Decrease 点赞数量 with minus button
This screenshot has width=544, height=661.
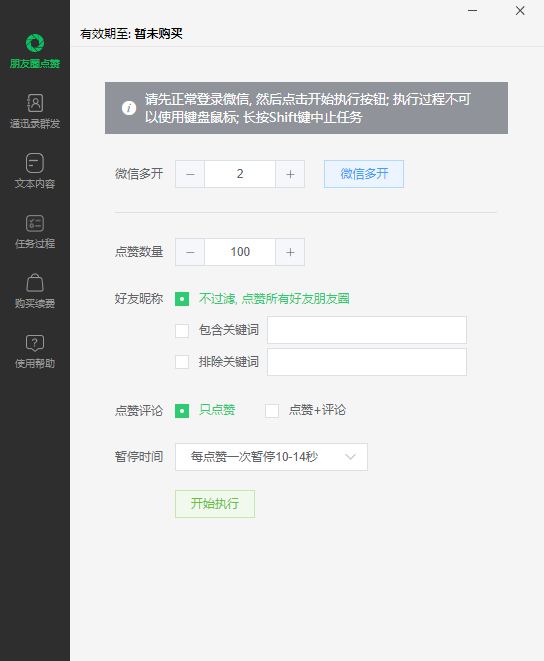click(x=190, y=252)
